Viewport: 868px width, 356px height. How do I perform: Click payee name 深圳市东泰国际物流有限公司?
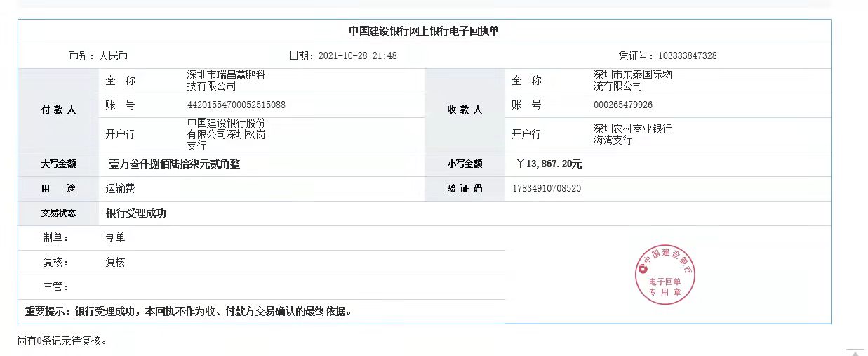click(x=632, y=80)
